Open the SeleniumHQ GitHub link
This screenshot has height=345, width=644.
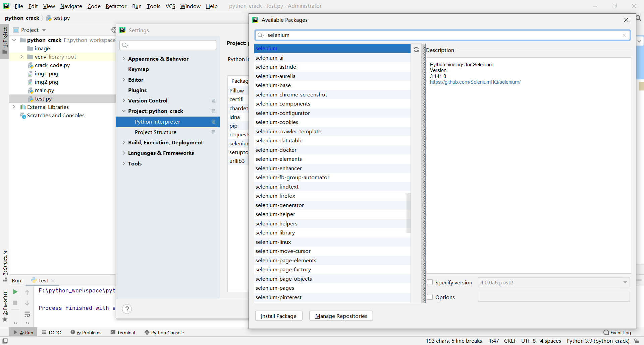point(475,82)
